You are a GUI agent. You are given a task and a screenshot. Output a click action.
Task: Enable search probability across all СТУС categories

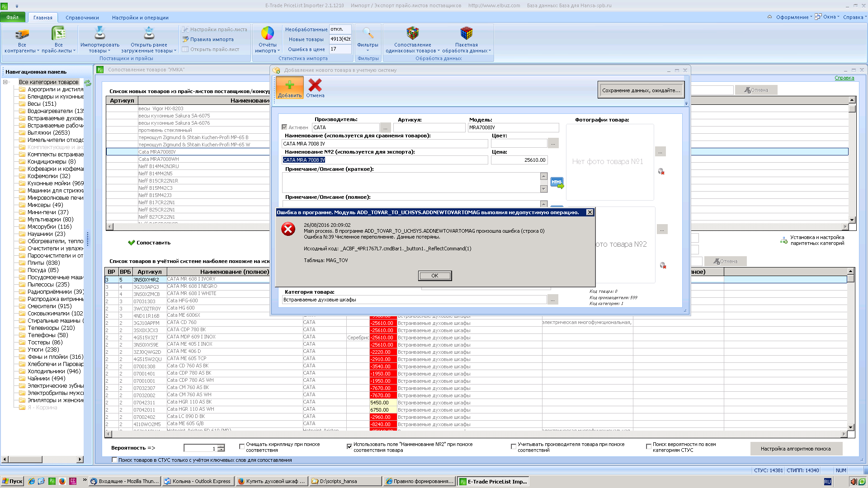[x=648, y=447]
